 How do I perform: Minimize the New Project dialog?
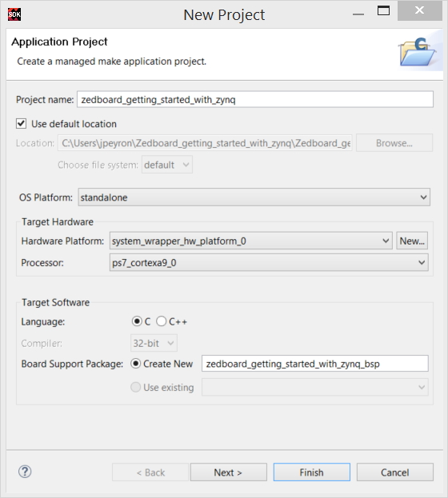coord(358,14)
